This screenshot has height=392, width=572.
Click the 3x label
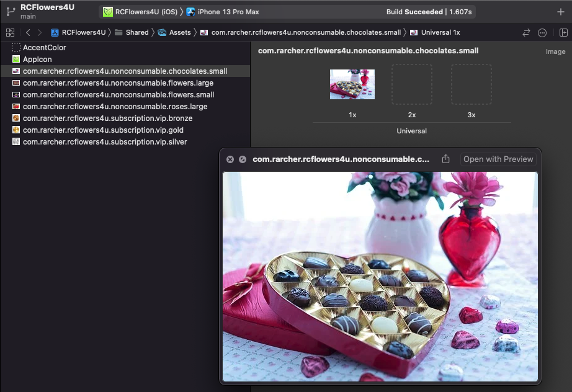471,115
